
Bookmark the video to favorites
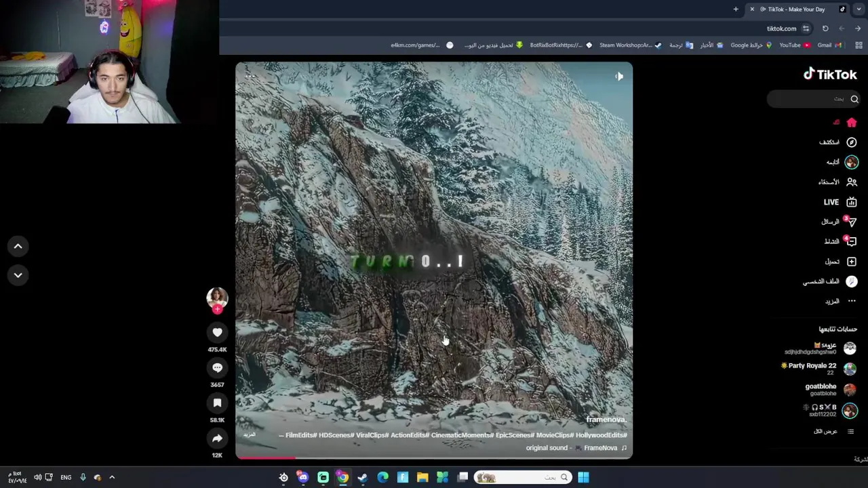[217, 403]
